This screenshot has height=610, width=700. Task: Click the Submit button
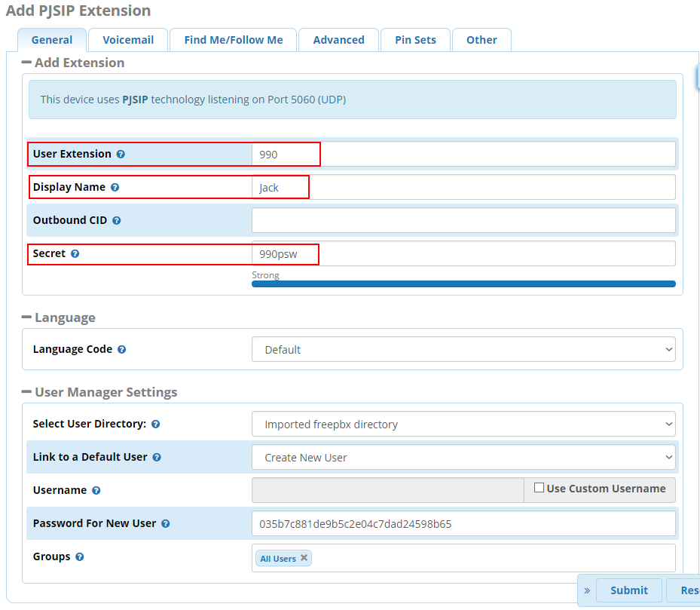click(x=628, y=590)
